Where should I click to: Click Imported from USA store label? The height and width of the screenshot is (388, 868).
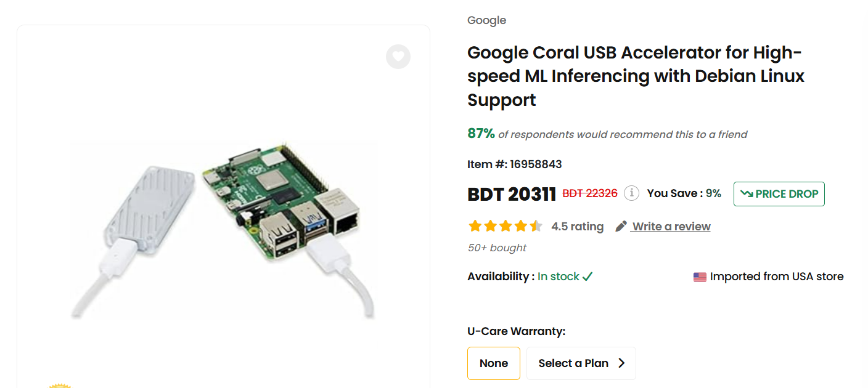click(777, 277)
